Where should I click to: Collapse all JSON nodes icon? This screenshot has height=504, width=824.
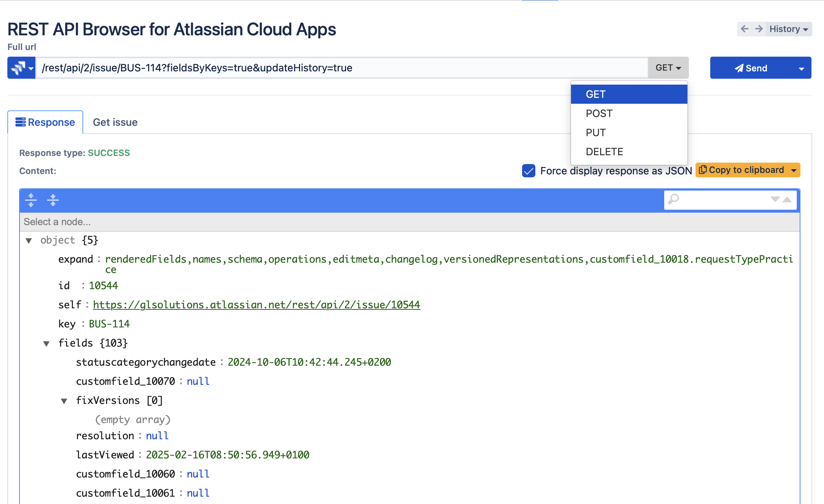pos(53,200)
